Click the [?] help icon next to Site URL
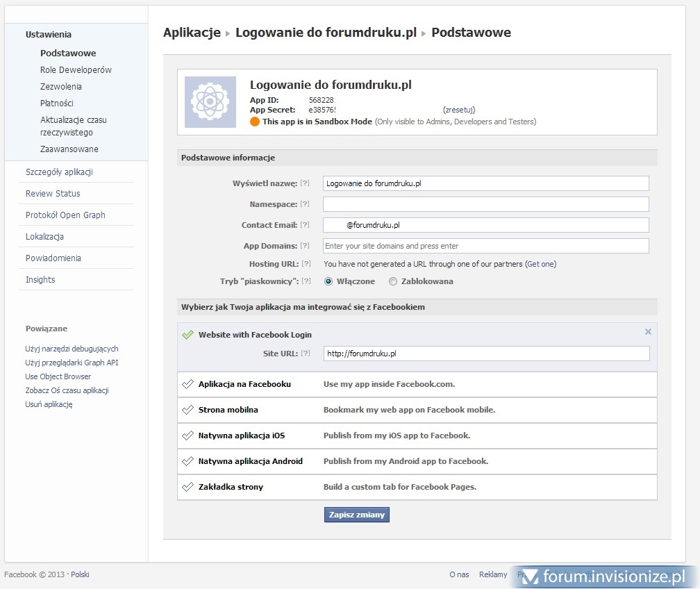Image resolution: width=700 pixels, height=589 pixels. click(305, 354)
